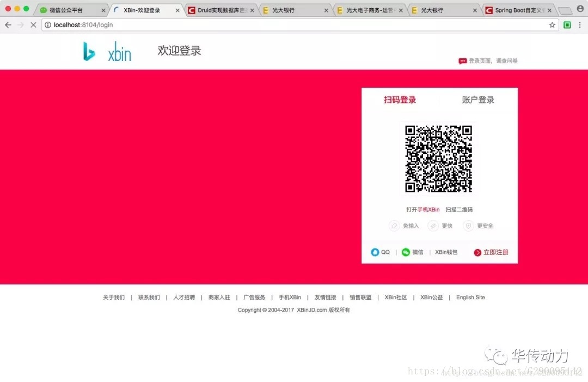Click the 欢迎登录 heading text
Image resolution: width=588 pixels, height=382 pixels.
coord(179,51)
